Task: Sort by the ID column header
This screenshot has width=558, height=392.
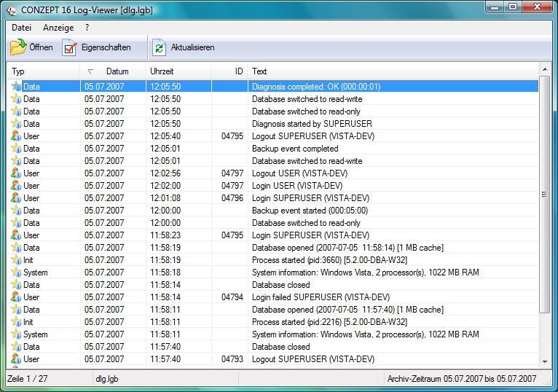Action: coord(229,71)
